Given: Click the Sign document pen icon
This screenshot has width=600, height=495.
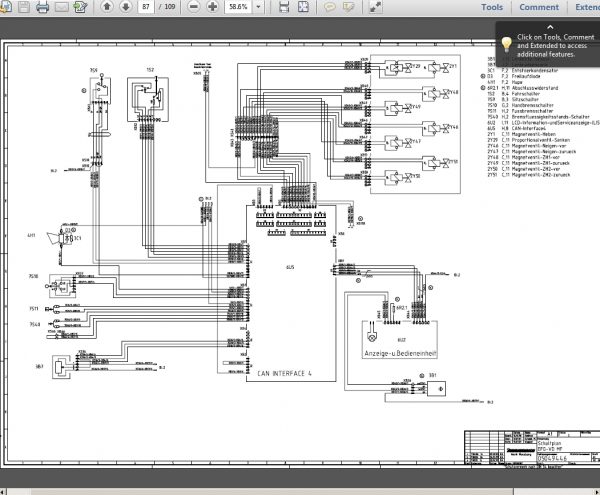Looking at the screenshot, I should [x=80, y=7].
